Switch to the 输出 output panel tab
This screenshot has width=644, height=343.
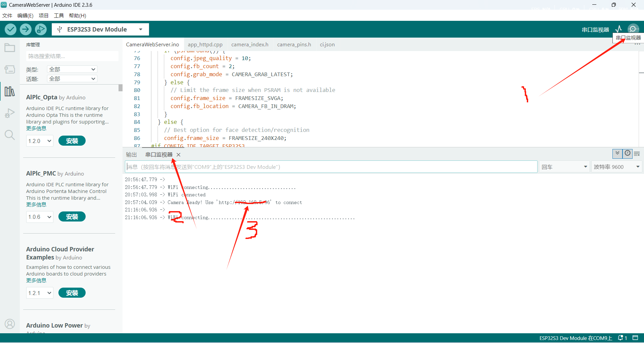tap(131, 155)
